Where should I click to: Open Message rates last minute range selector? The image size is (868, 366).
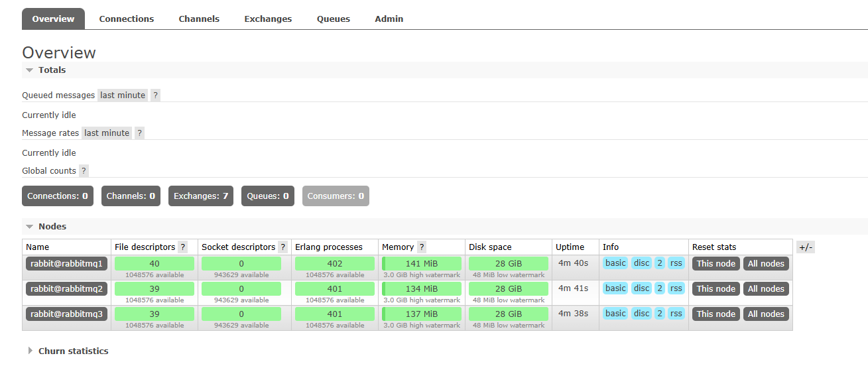107,133
